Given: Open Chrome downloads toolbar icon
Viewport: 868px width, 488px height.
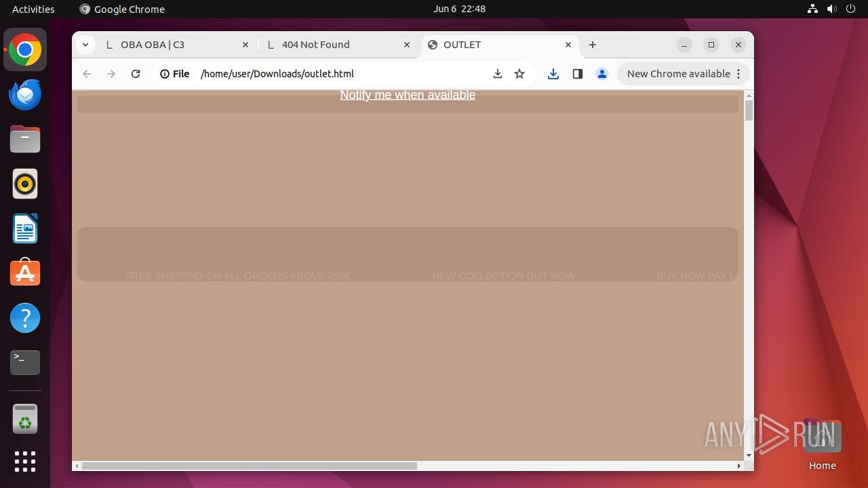Looking at the screenshot, I should [x=553, y=74].
